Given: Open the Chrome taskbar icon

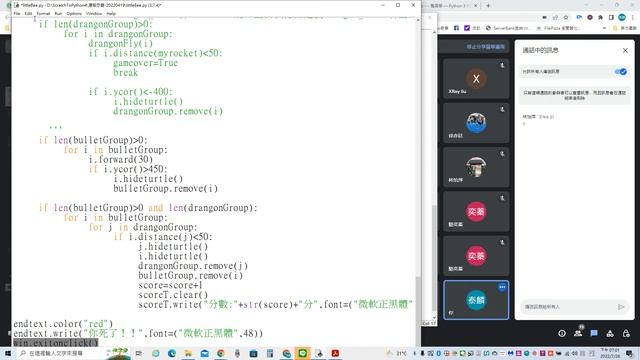Looking at the screenshot, I should pyautogui.click(x=221, y=353).
